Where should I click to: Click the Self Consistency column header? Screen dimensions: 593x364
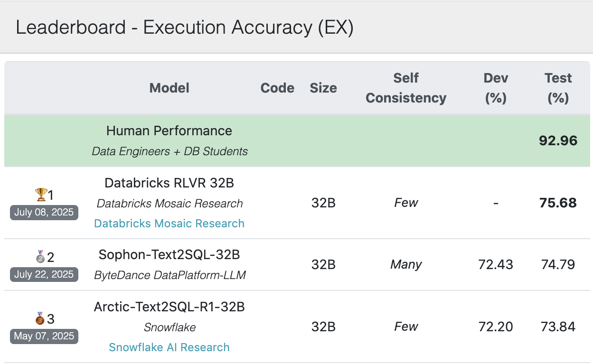click(406, 88)
